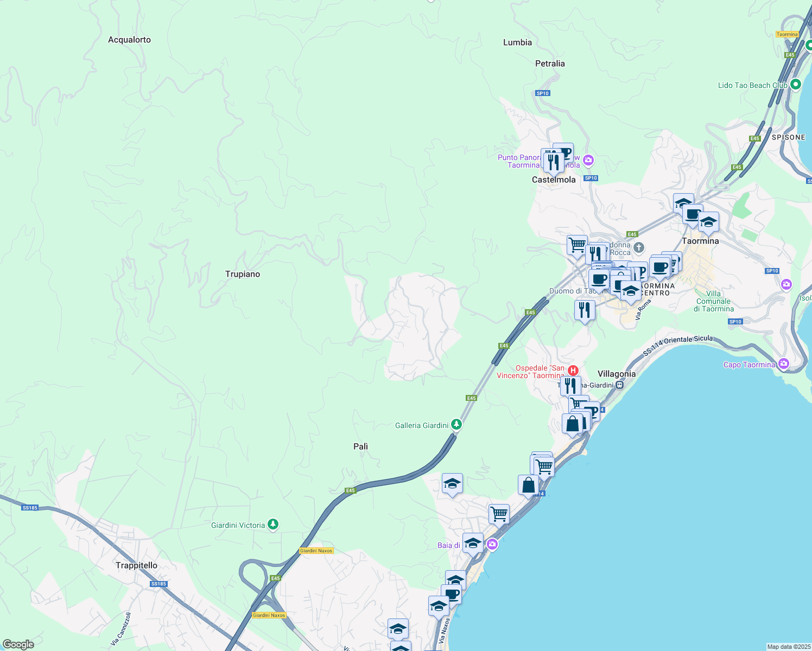Click the cafe pin northwest of Taormina label
Screen dimensions: 812x651
pos(693,214)
